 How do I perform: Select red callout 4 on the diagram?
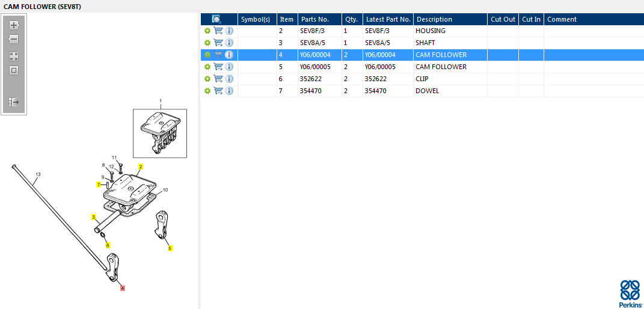(123, 288)
